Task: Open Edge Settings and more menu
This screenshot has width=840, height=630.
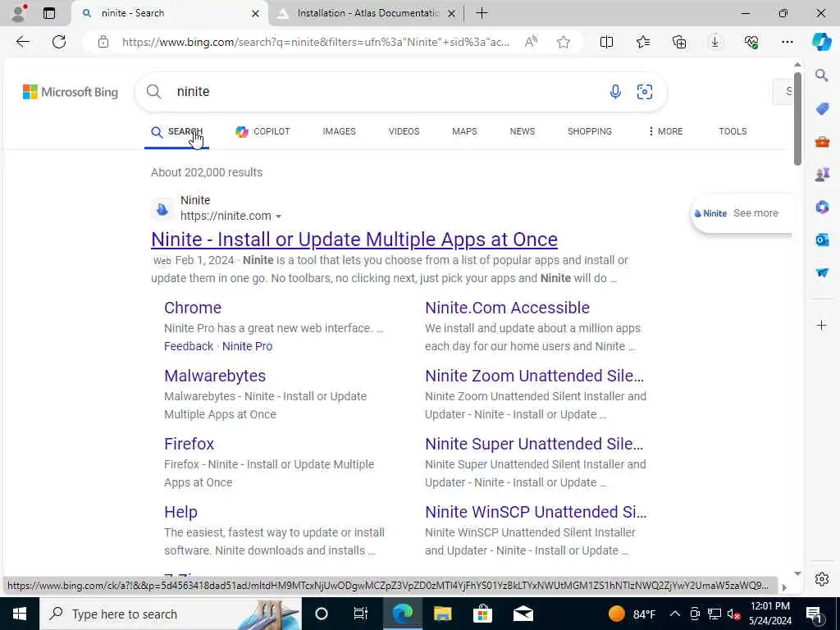Action: pyautogui.click(x=787, y=42)
